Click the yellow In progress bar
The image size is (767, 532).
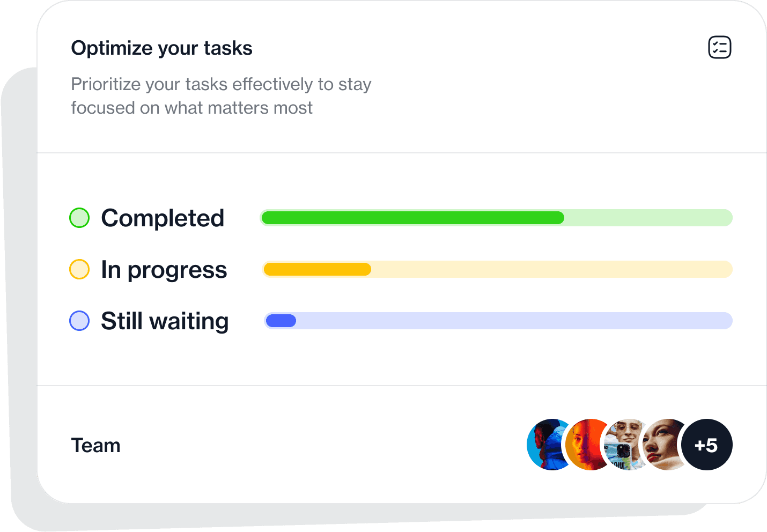[318, 269]
